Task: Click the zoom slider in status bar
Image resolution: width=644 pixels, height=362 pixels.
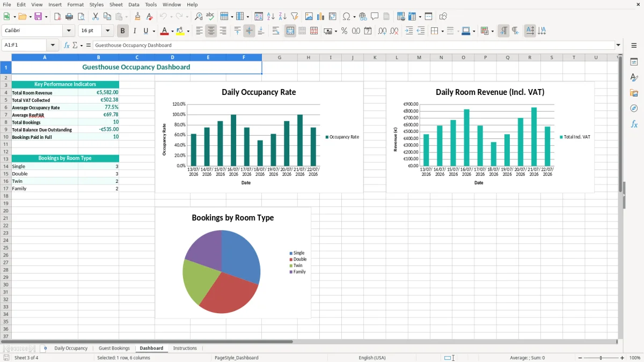Action: tap(601, 358)
